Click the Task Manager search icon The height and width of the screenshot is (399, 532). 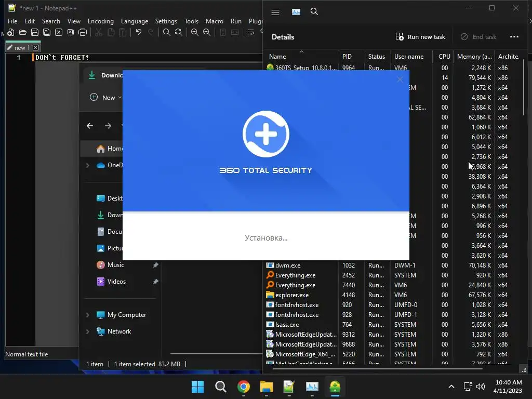pyautogui.click(x=314, y=11)
